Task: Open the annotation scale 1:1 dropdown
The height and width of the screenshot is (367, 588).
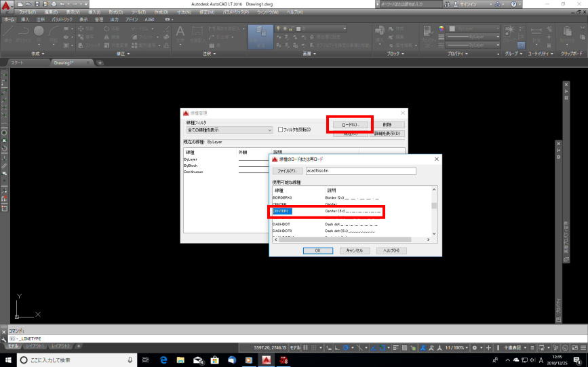Action: [x=456, y=348]
